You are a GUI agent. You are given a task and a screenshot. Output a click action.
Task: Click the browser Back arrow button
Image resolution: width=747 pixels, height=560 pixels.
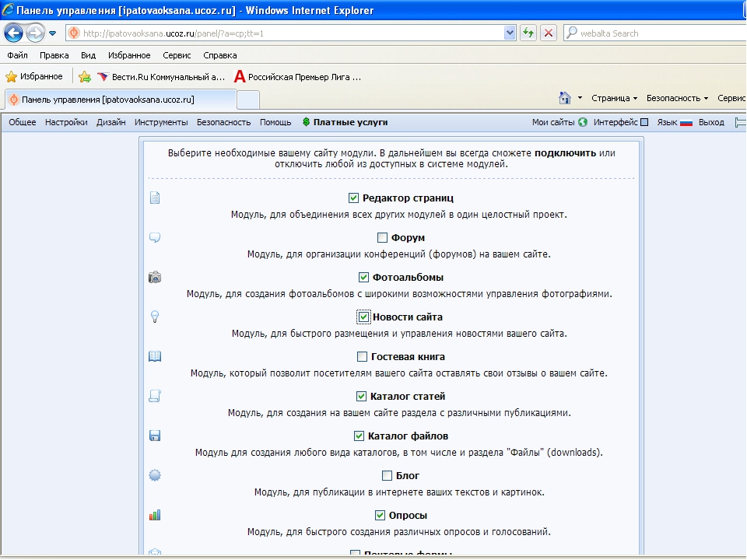pyautogui.click(x=13, y=33)
